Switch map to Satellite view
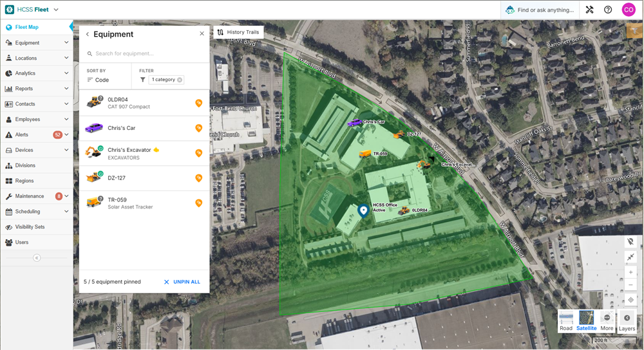This screenshot has height=350, width=644. [x=586, y=320]
